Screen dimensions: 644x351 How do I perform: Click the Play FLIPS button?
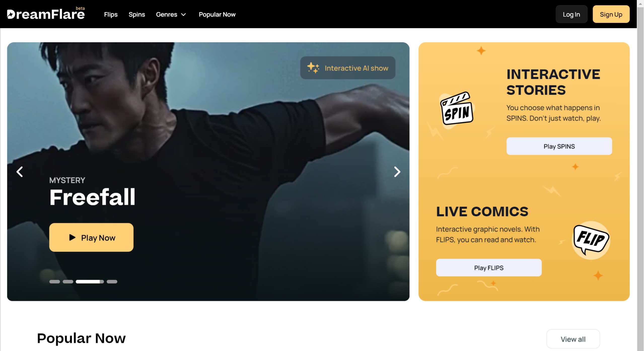tap(488, 268)
